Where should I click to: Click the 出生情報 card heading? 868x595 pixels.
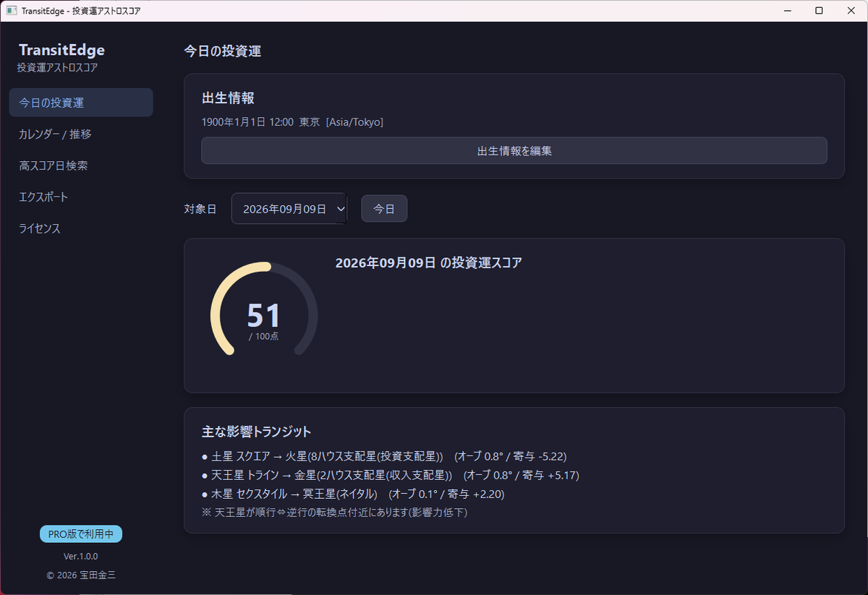pos(228,98)
